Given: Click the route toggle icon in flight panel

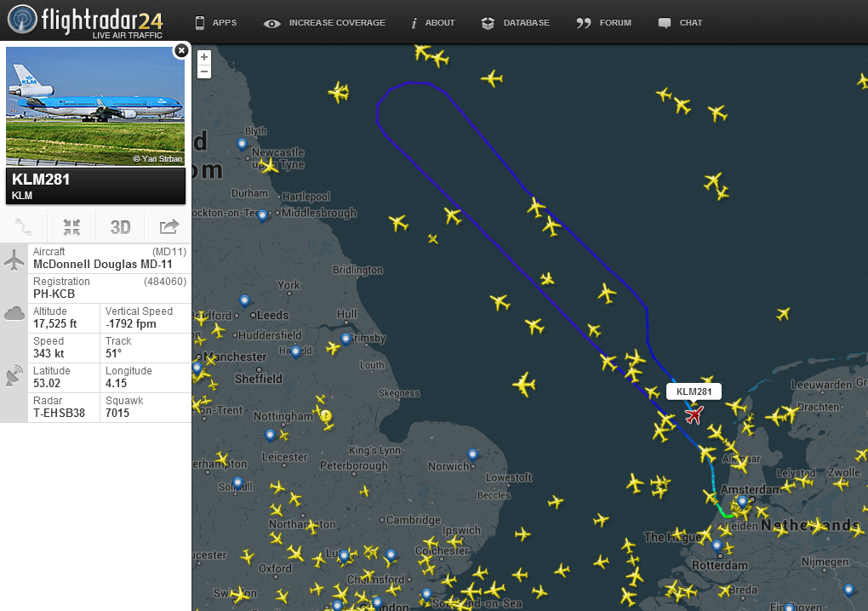Looking at the screenshot, I should (x=23, y=227).
